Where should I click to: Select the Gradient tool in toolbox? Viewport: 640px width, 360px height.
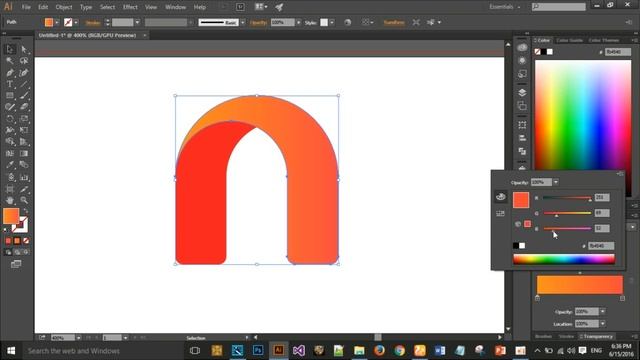(x=24, y=153)
